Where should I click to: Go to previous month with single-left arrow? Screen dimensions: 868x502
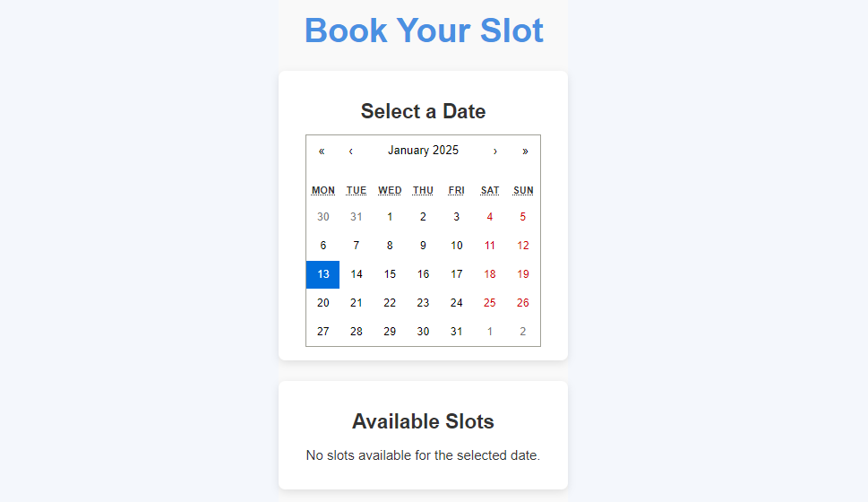(350, 151)
